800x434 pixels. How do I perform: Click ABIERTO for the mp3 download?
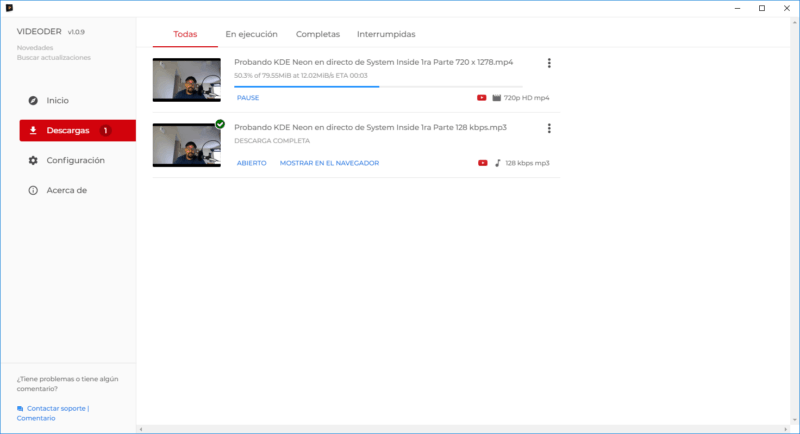(252, 163)
